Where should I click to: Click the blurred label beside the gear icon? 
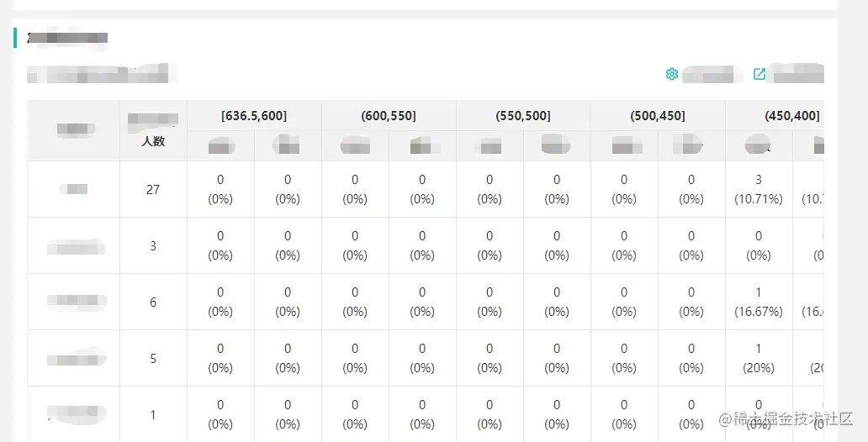[712, 75]
